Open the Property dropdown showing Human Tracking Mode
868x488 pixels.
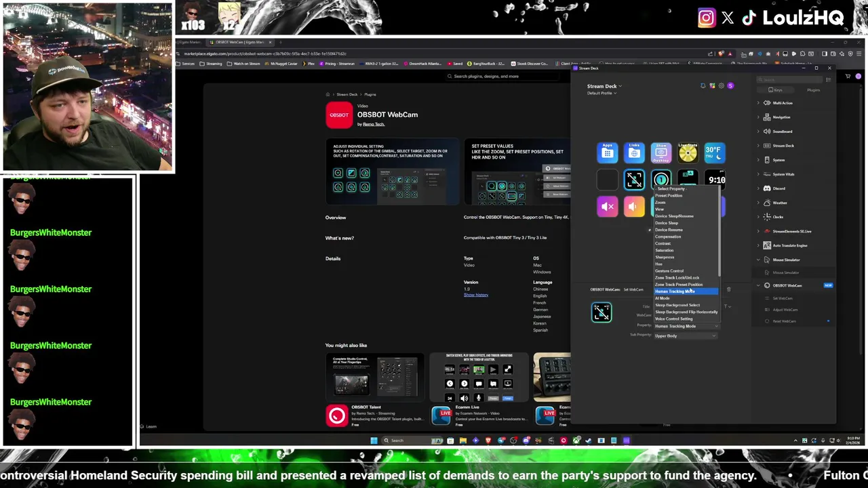686,326
